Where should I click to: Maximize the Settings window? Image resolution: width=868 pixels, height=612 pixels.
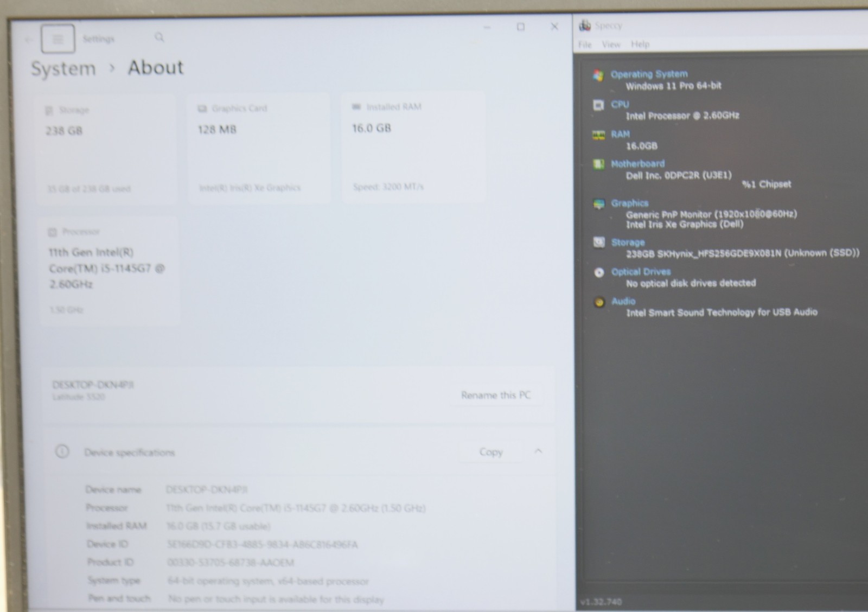click(x=521, y=27)
